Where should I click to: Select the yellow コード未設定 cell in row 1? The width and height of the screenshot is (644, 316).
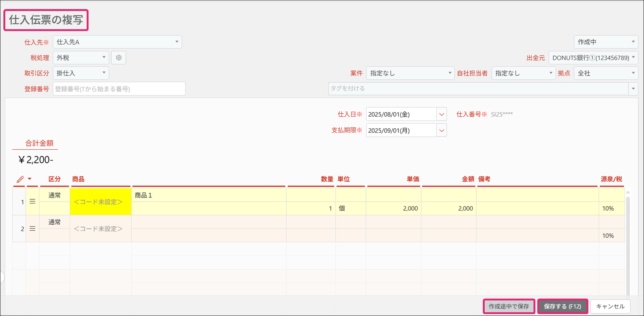[100, 202]
